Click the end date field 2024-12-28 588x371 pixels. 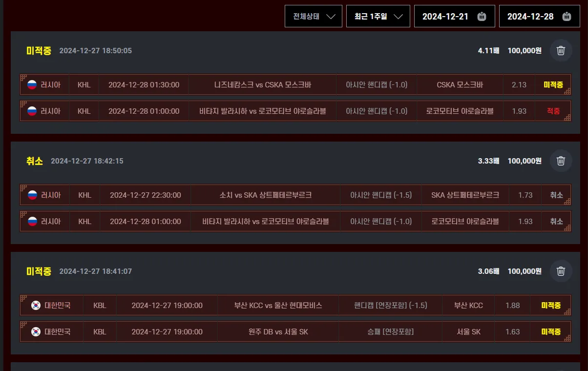[x=539, y=16]
